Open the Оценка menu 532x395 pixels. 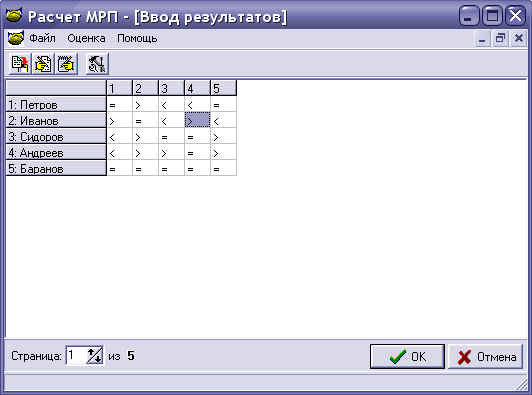86,38
